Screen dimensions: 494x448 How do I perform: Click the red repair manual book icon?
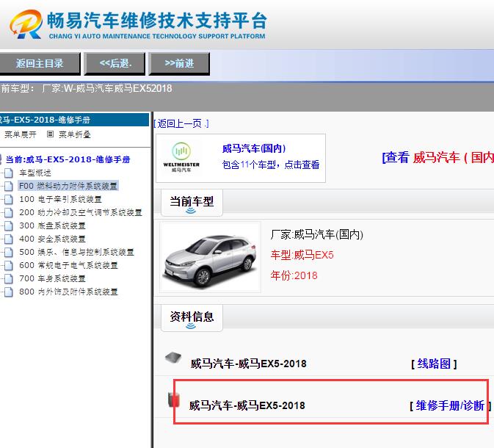tap(173, 400)
